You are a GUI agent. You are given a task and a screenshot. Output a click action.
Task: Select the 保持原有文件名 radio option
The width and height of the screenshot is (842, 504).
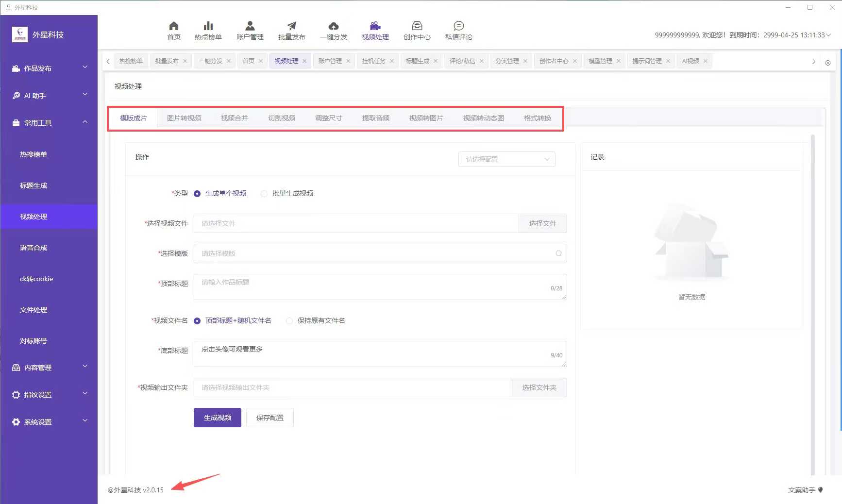(289, 321)
